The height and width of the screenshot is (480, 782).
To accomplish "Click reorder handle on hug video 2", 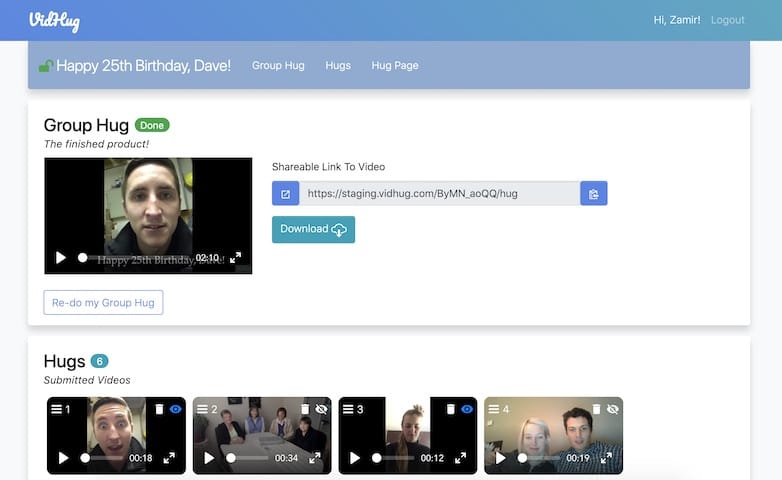I will pos(202,409).
